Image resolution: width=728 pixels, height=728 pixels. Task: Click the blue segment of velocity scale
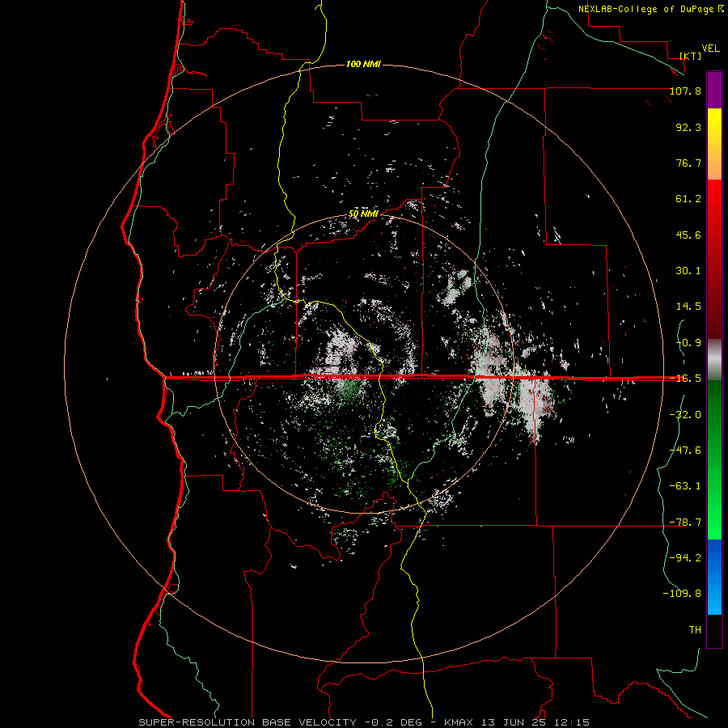pyautogui.click(x=714, y=577)
